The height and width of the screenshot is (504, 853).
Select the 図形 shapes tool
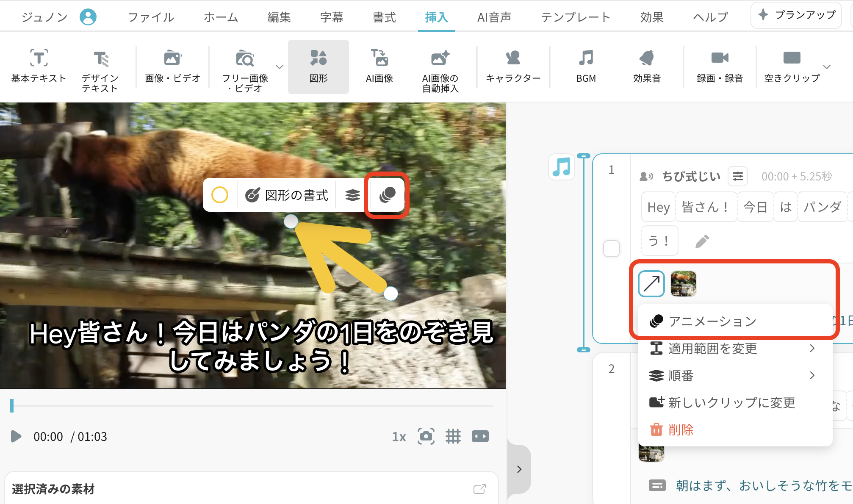(x=318, y=67)
